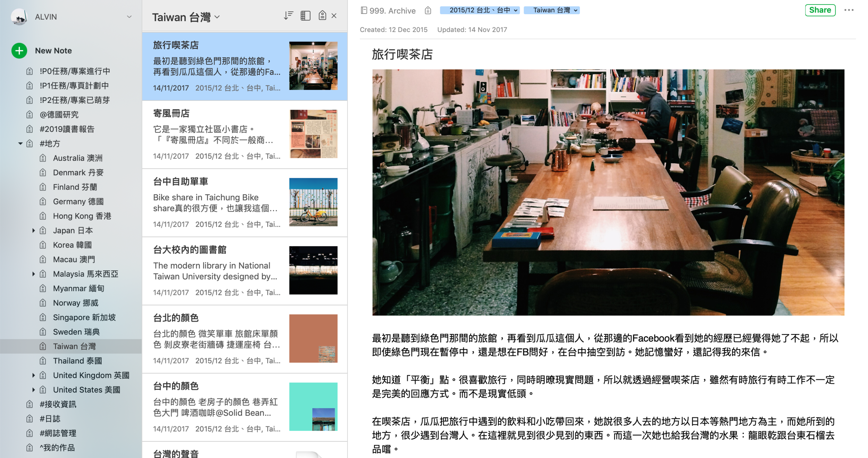The width and height of the screenshot is (868, 458).
Task: Click the New Note label
Action: pyautogui.click(x=53, y=51)
